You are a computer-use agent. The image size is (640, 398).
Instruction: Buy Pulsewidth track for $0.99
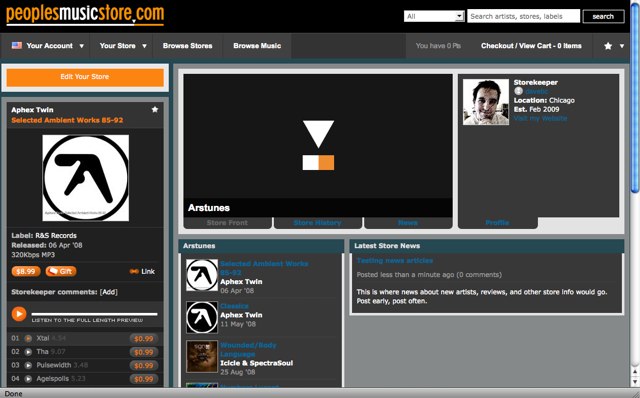pyautogui.click(x=144, y=365)
